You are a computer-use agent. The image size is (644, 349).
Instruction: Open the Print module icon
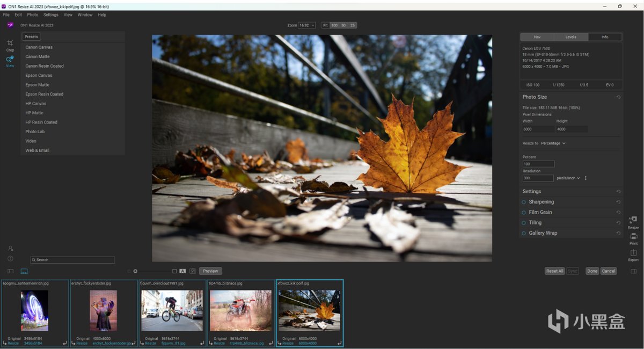pos(633,237)
